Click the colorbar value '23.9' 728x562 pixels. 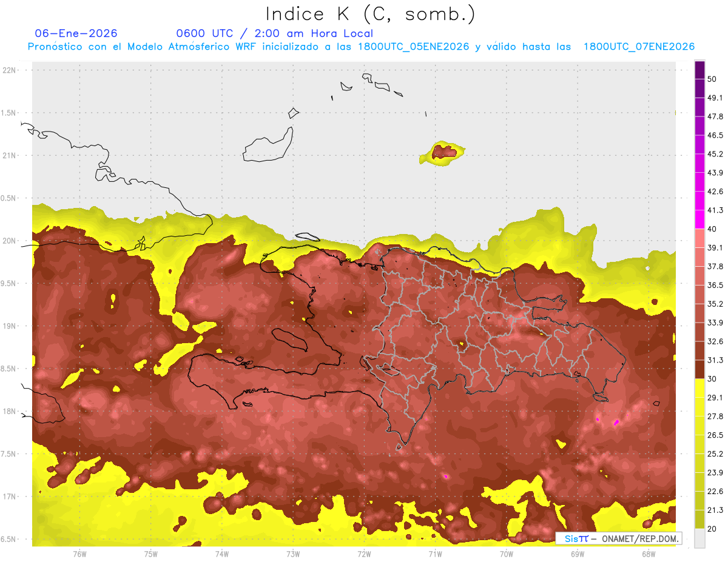[715, 473]
